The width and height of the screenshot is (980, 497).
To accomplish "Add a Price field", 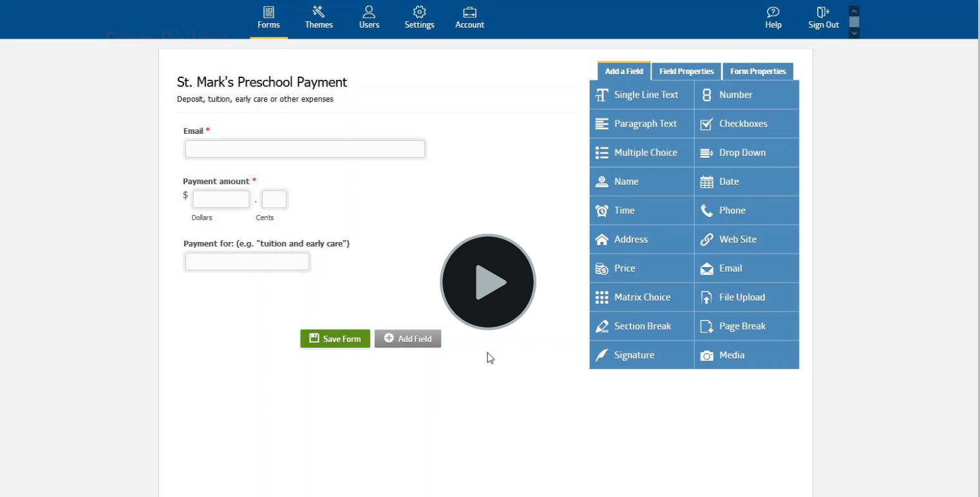I will 642,268.
